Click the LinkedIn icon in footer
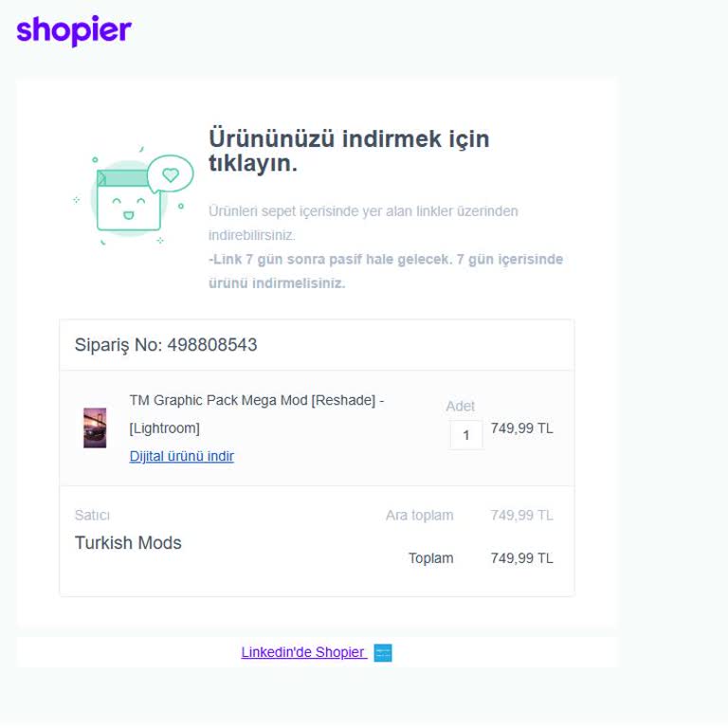 pos(383,653)
